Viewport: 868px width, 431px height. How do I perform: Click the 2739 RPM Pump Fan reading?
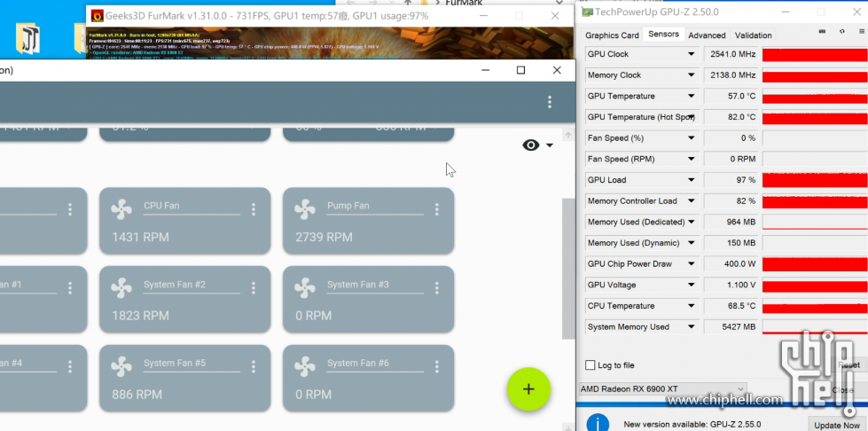pyautogui.click(x=324, y=237)
